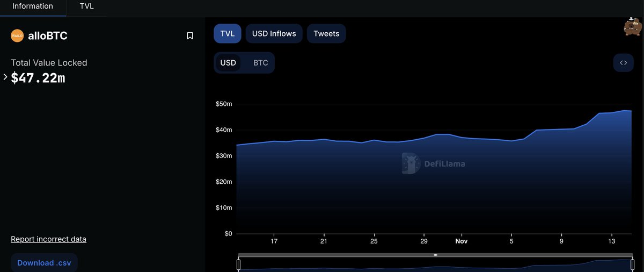Click the $50m y-axis label
This screenshot has height=272, width=644.
tap(224, 104)
